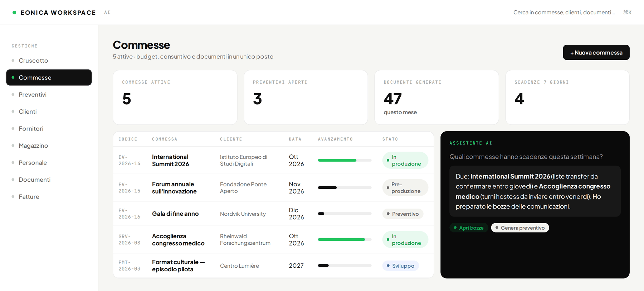Click Genera preventivo in the assistant panel
The height and width of the screenshot is (291, 644).
pyautogui.click(x=520, y=228)
